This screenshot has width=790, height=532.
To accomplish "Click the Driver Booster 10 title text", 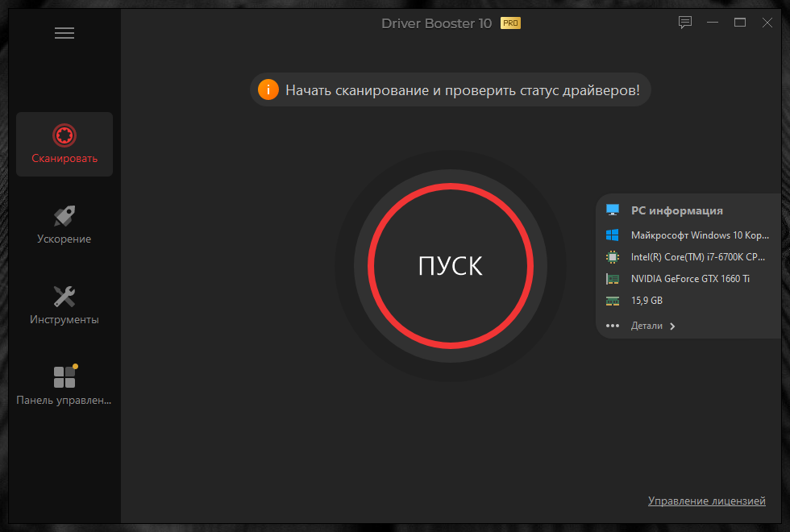I will coord(436,23).
